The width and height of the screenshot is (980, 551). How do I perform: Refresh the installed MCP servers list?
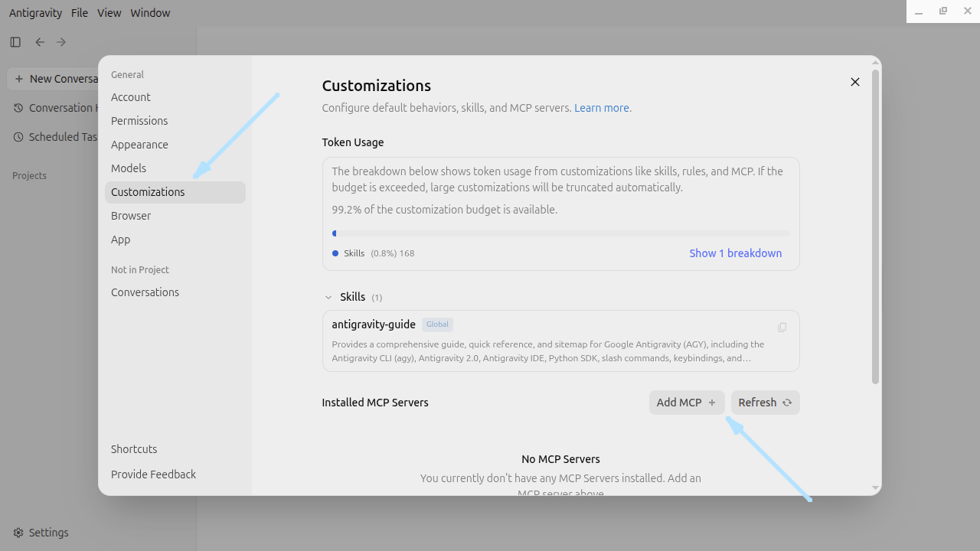765,403
